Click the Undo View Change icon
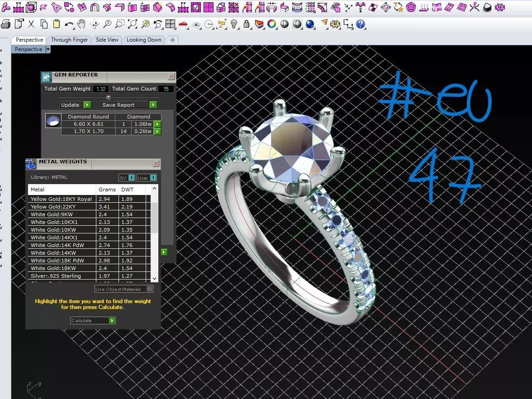The height and width of the screenshot is (399, 532). [x=158, y=24]
